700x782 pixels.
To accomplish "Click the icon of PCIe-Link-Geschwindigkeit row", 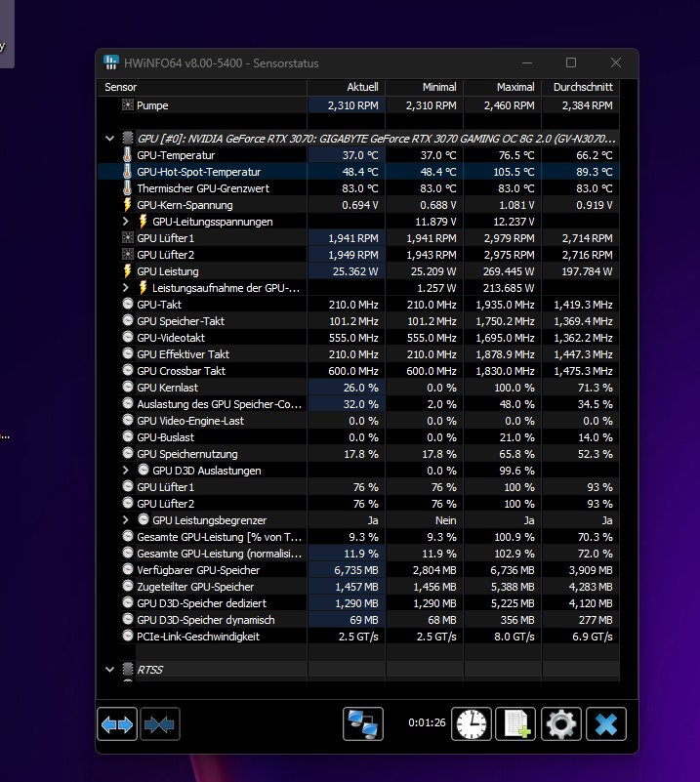I will [x=128, y=636].
